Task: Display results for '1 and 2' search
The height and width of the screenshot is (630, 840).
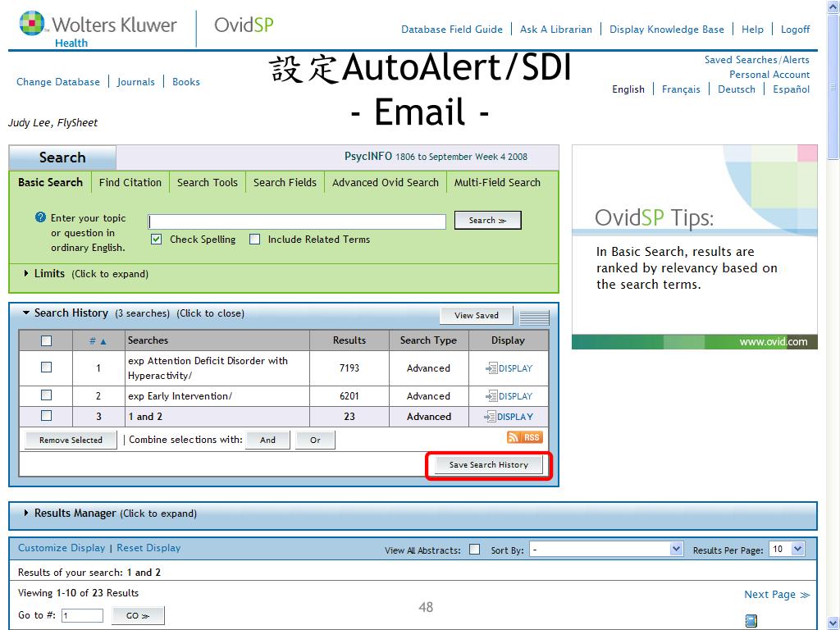Action: 509,416
